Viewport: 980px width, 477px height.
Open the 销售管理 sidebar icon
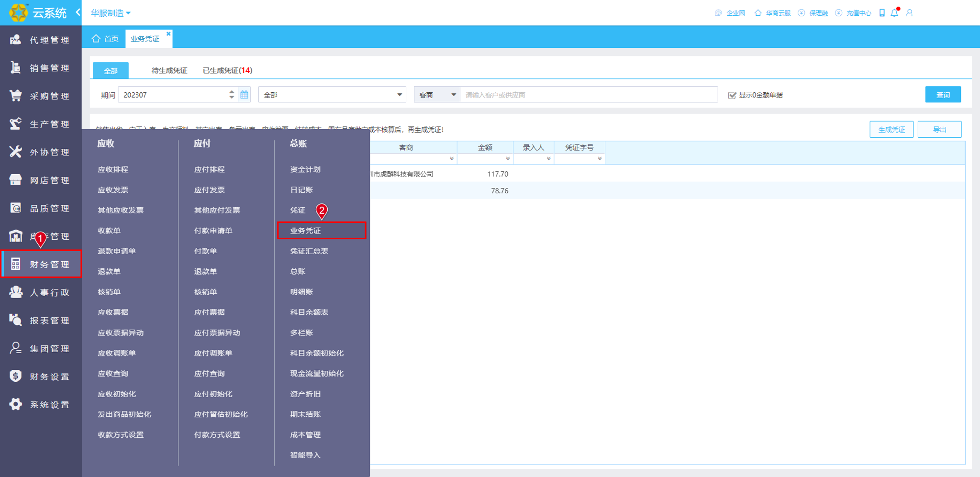tap(15, 68)
